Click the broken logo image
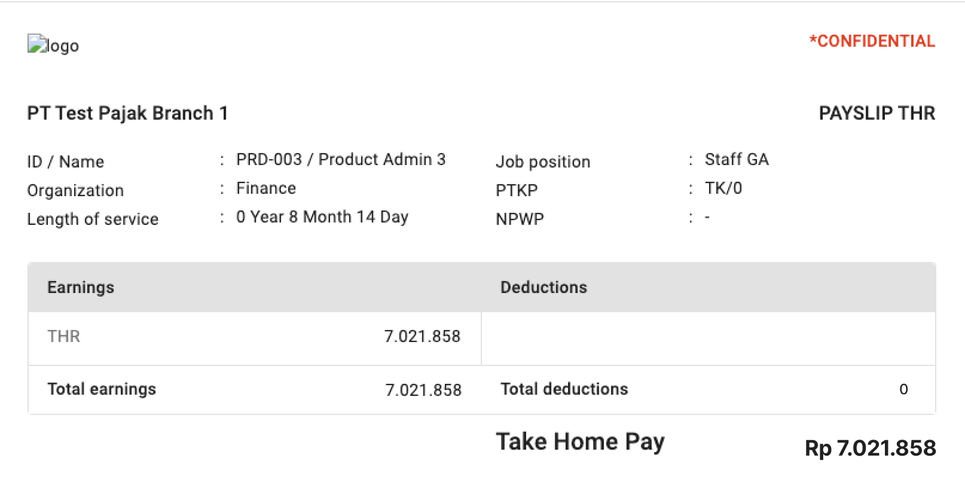 pos(53,45)
